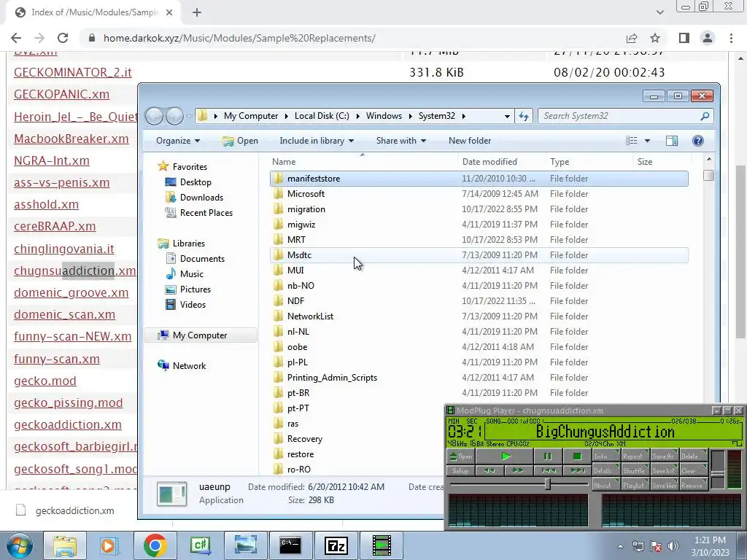Click the Windows Start button

click(20, 545)
